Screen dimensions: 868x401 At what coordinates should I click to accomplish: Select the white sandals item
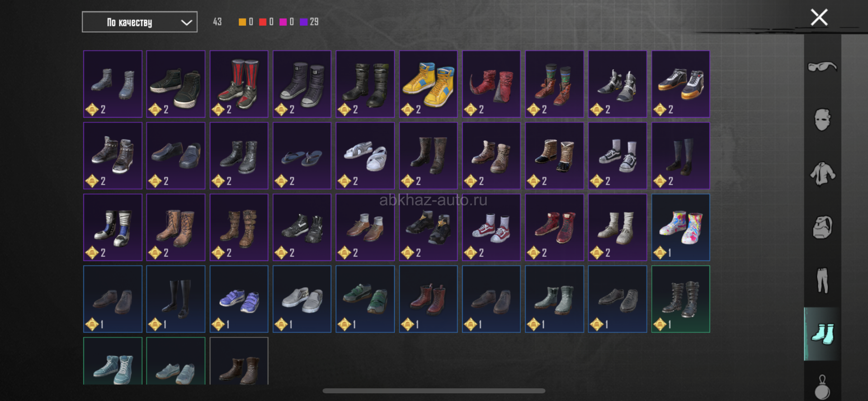(x=365, y=156)
